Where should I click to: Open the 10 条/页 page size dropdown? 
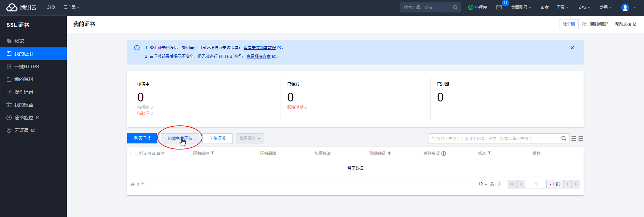pos(483,184)
